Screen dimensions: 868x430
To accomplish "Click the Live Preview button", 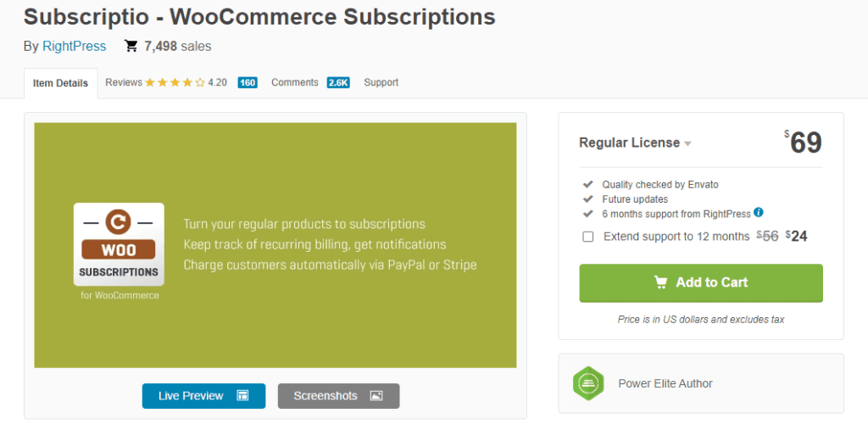I will (x=203, y=396).
